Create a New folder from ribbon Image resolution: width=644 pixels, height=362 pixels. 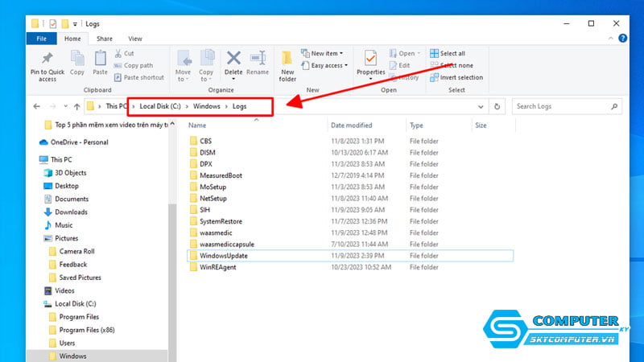click(x=287, y=63)
